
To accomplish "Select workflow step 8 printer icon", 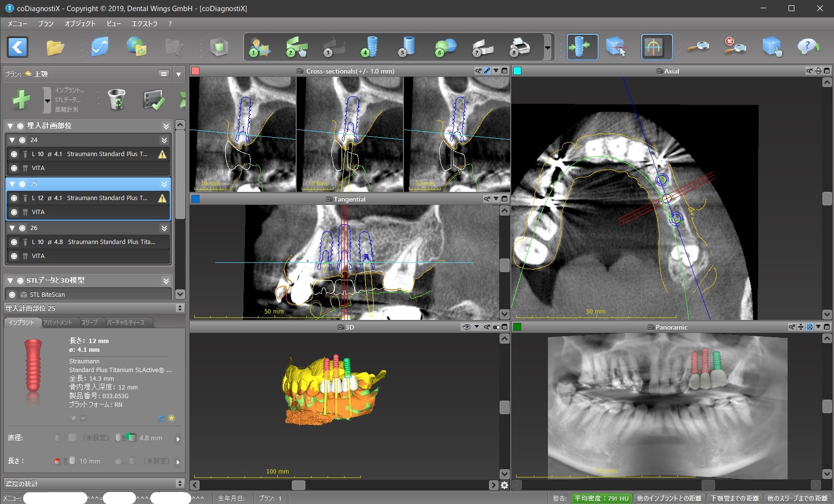I will [x=519, y=47].
